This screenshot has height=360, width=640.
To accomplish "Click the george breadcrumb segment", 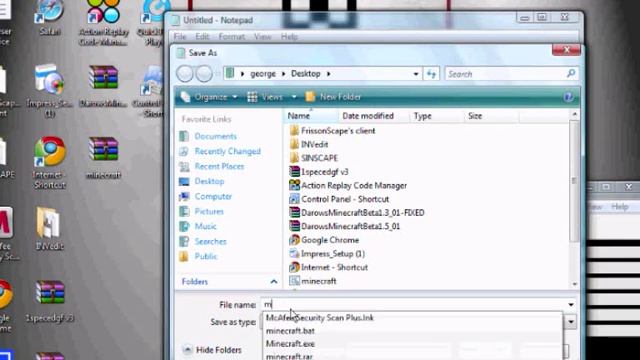I will 263,74.
